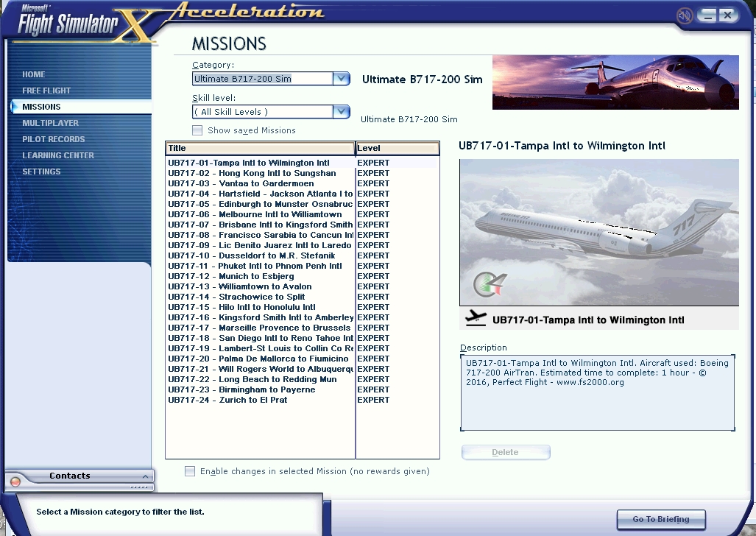Screen dimensions: 756x536
Task: Enable the Show saved Missions checkbox
Action: coord(197,130)
